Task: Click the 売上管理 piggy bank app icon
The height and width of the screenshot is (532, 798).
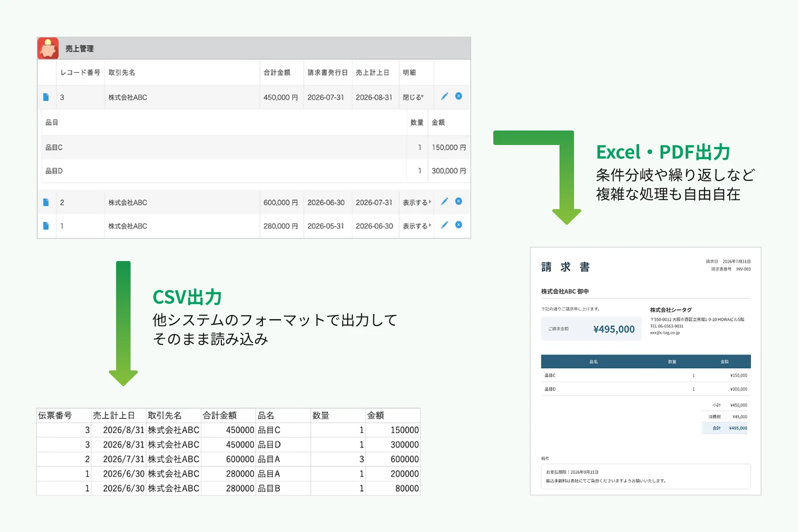Action: click(x=48, y=48)
